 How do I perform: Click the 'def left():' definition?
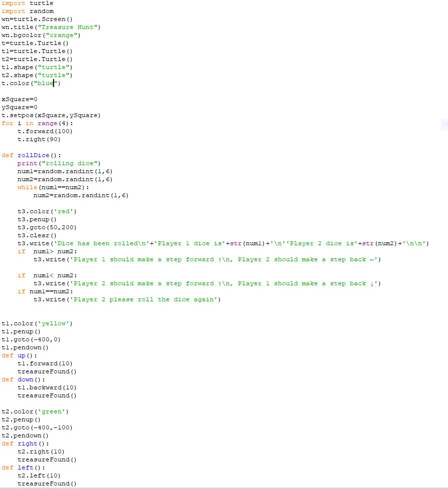click(23, 468)
